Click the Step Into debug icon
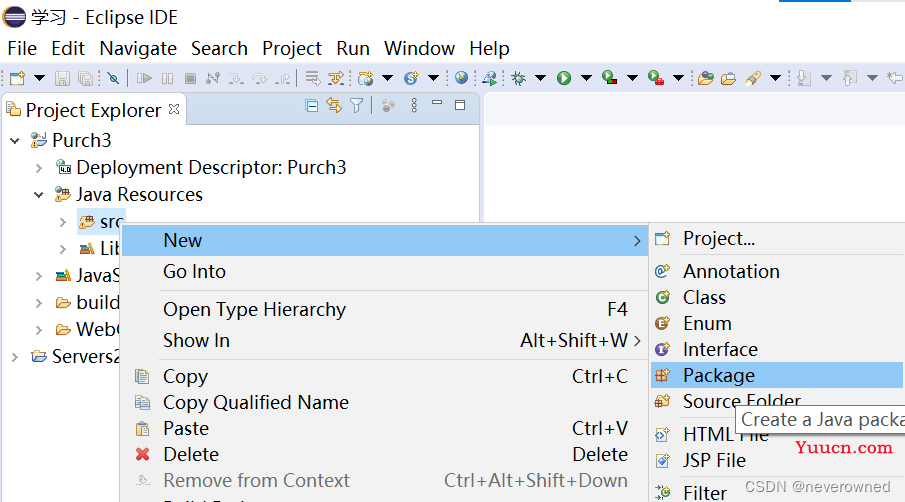Viewport: 905px width, 502px height. [236, 78]
